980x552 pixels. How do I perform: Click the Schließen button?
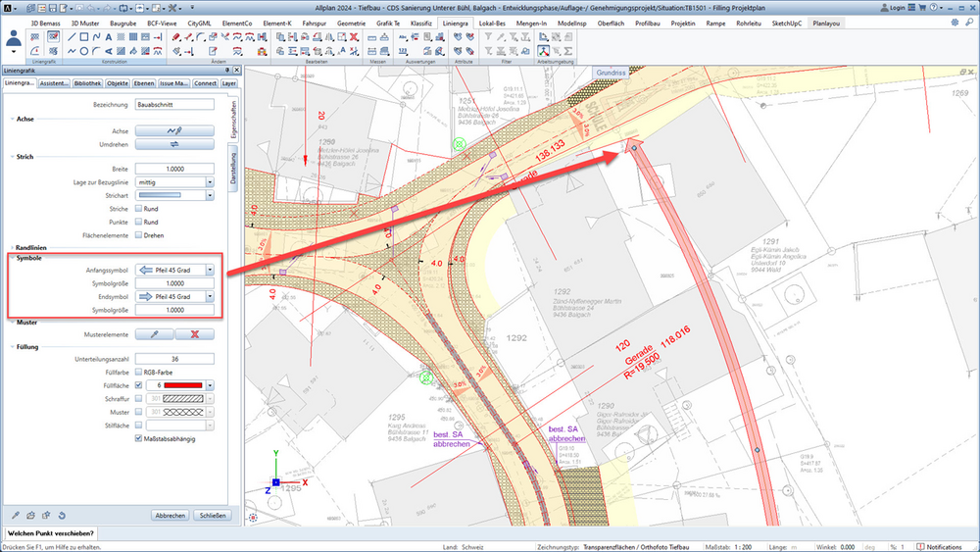213,516
